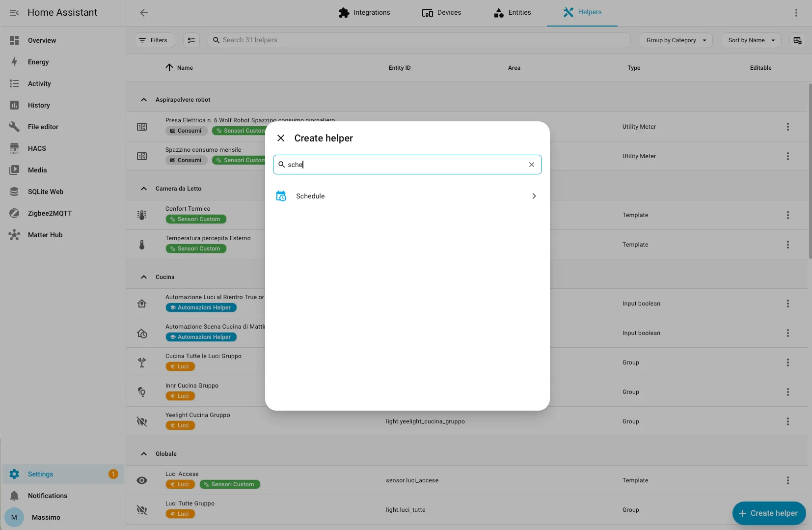
Task: Open Settings in the sidebar
Action: 63,474
